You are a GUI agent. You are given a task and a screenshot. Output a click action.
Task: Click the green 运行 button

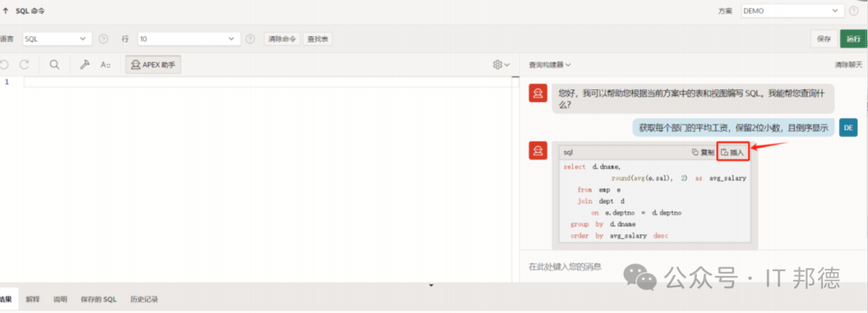(x=853, y=39)
